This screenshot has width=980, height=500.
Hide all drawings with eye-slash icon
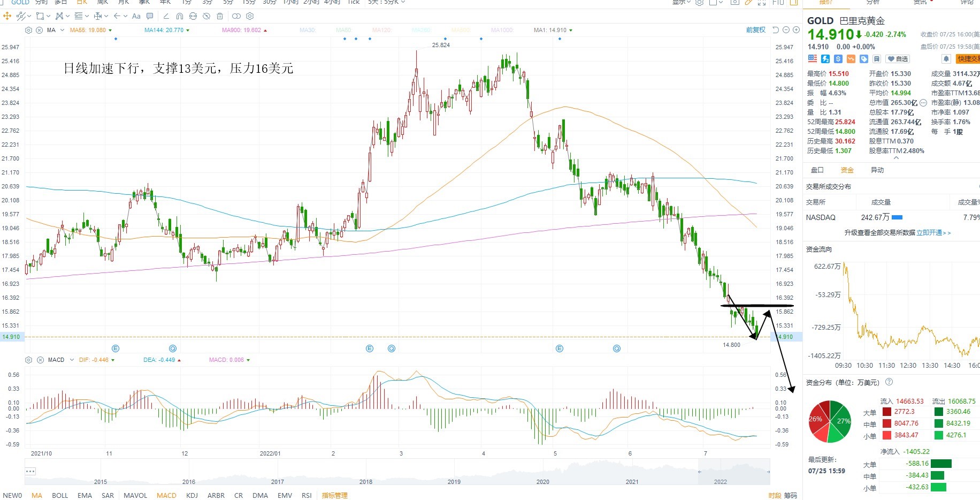point(206,16)
